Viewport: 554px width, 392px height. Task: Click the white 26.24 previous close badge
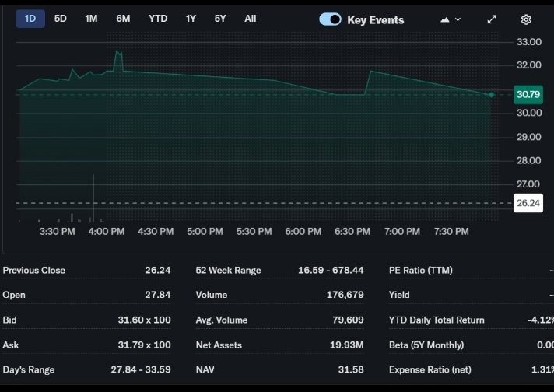pyautogui.click(x=528, y=203)
